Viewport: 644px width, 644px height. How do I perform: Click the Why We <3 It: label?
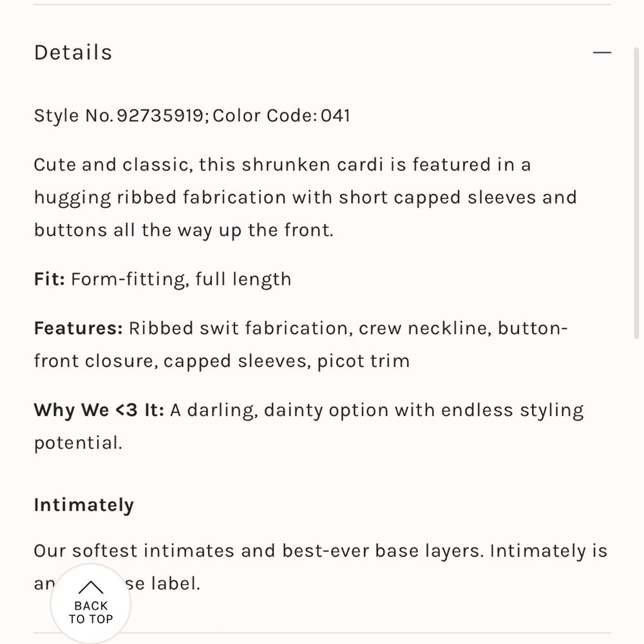point(99,410)
